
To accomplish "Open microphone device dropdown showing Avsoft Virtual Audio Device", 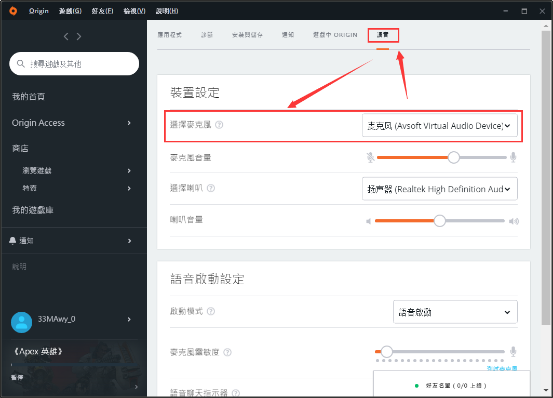I will [x=440, y=125].
